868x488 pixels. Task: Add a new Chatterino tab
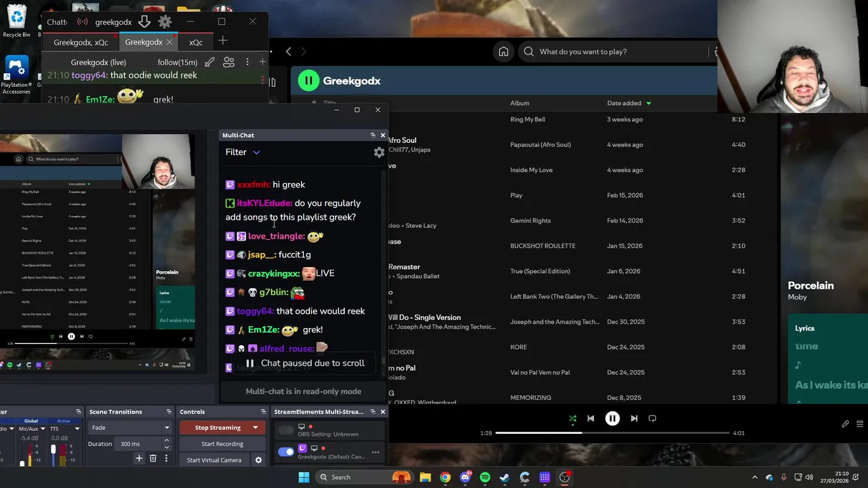click(x=222, y=41)
